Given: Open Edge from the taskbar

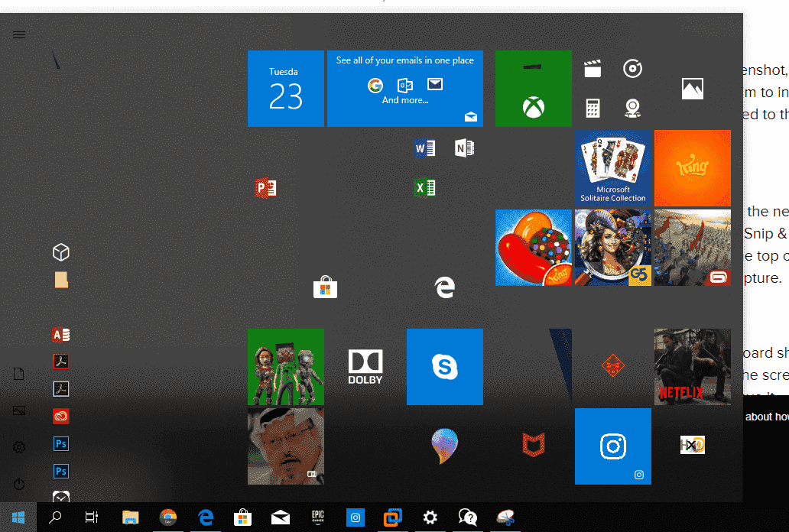Looking at the screenshot, I should click(x=206, y=517).
